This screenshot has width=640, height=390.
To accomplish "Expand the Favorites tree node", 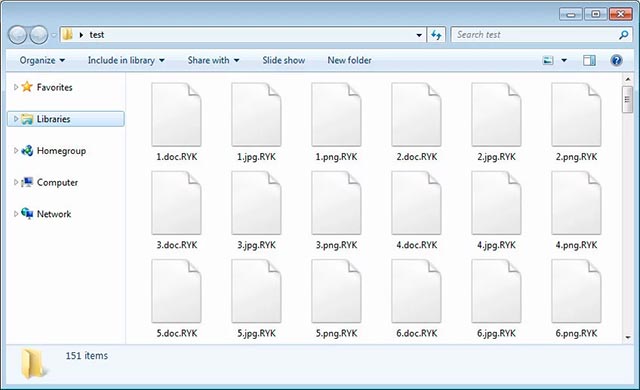I will tap(16, 87).
